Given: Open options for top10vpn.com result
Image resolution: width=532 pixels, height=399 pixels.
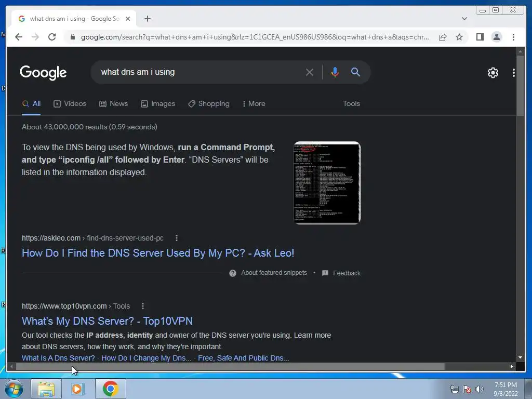Looking at the screenshot, I should click(x=143, y=307).
